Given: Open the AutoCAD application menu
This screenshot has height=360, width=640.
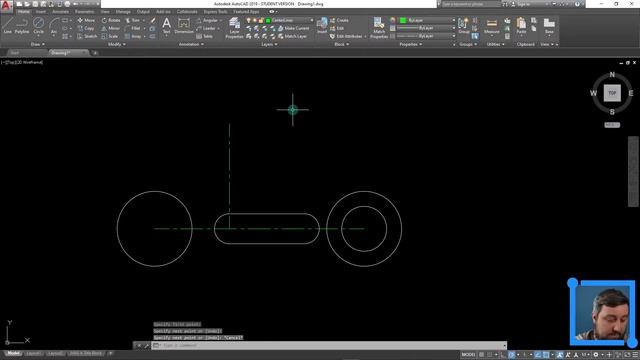Looking at the screenshot, I should [6, 6].
